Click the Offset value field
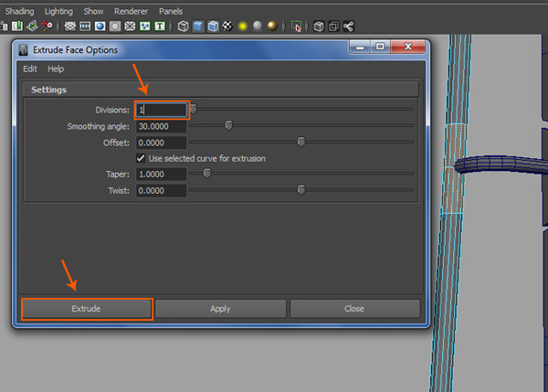This screenshot has width=548, height=392. (162, 143)
